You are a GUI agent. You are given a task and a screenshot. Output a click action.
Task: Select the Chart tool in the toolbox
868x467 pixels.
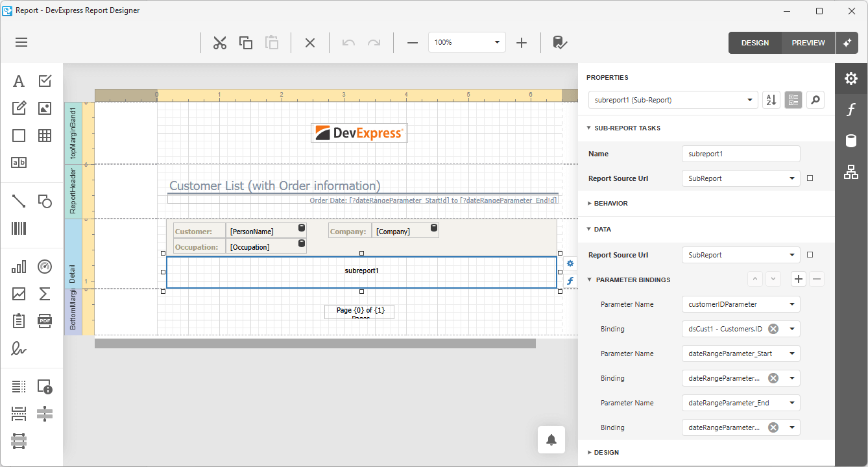[19, 267]
